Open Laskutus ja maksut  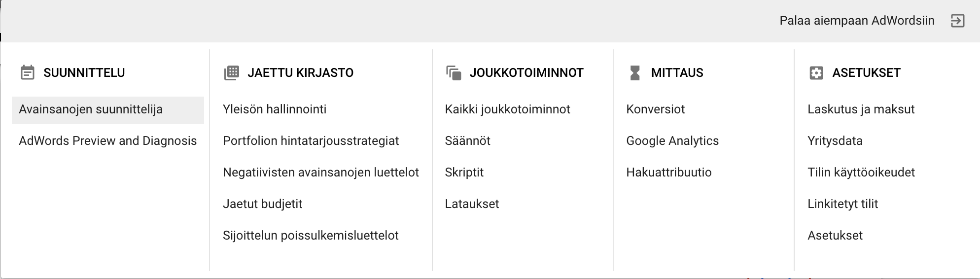861,109
